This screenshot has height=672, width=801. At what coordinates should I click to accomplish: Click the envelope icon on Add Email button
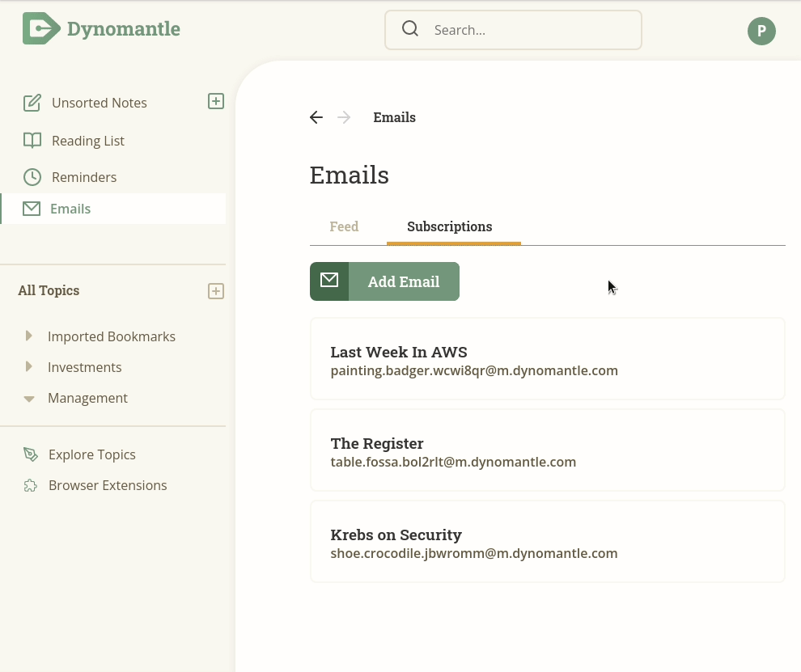point(329,281)
